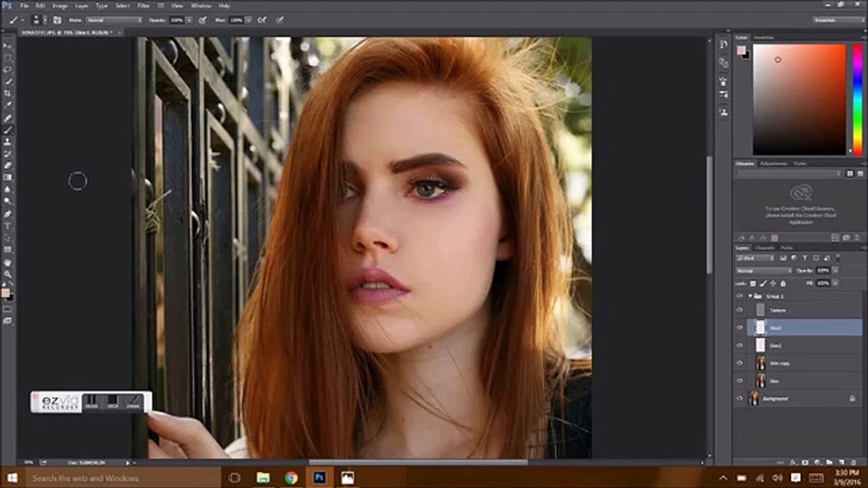Open the layer Fill dropdown arrow
The image size is (868, 488).
point(835,283)
